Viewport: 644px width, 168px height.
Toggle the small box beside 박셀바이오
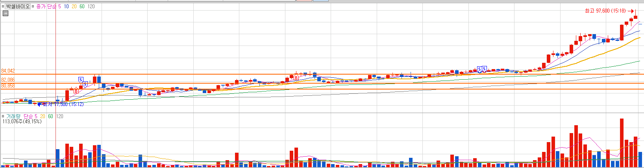point(2,7)
